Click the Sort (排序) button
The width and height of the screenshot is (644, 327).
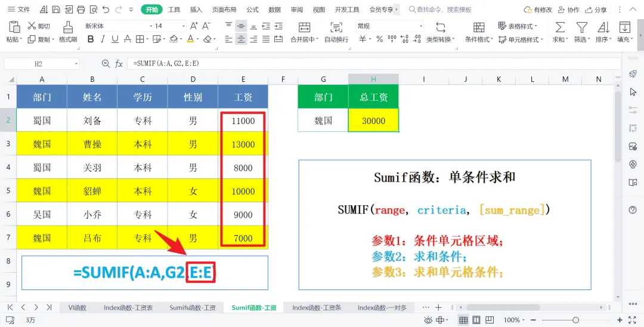coord(603,32)
